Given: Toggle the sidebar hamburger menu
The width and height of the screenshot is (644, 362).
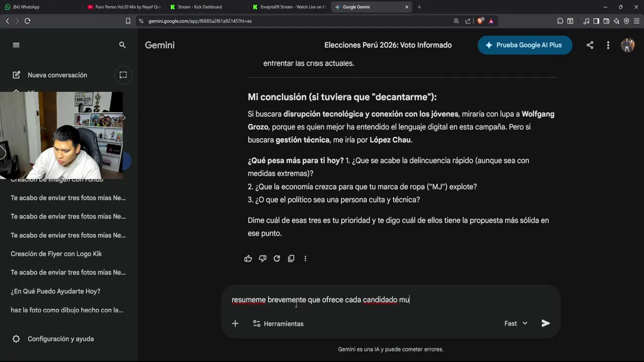Looking at the screenshot, I should click(x=16, y=45).
